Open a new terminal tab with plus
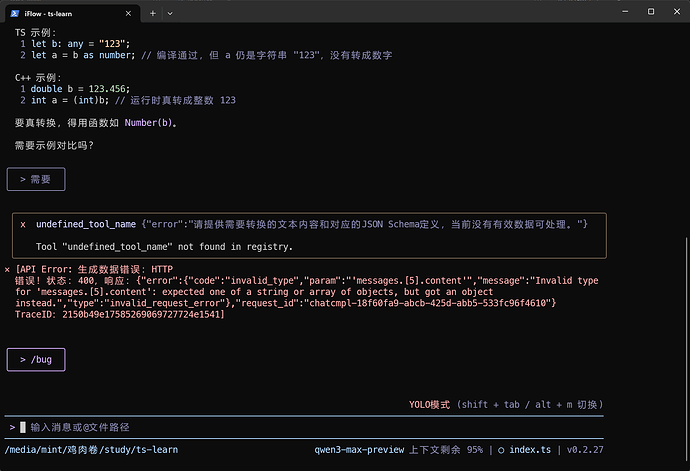Screen dimensions: 690x471 [152, 15]
